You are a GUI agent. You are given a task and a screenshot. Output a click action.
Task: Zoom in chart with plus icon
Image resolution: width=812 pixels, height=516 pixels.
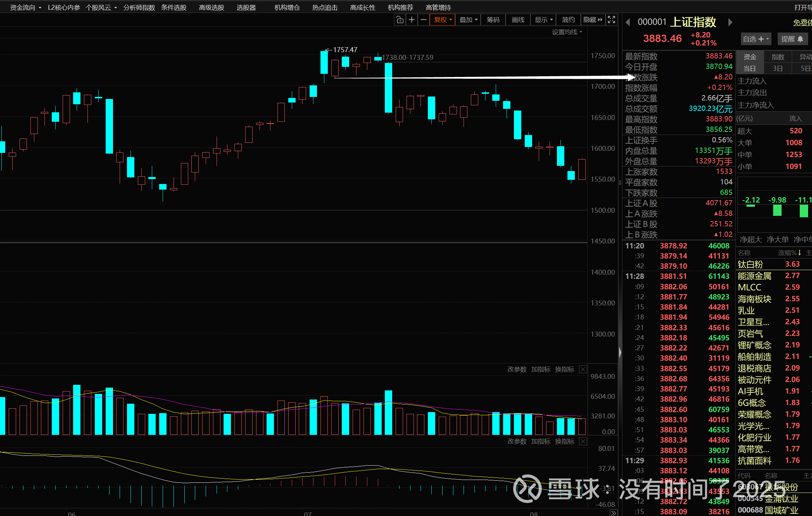[412, 20]
